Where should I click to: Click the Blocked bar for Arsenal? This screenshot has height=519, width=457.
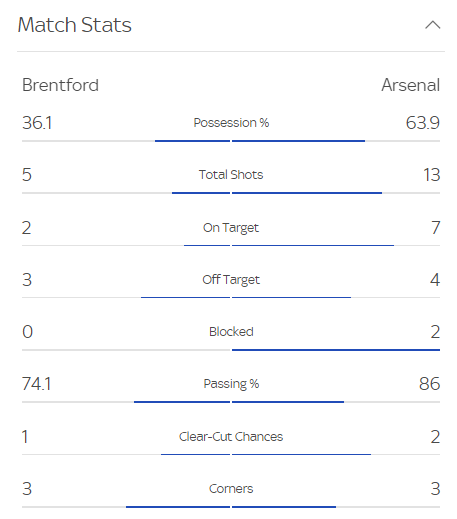point(336,350)
